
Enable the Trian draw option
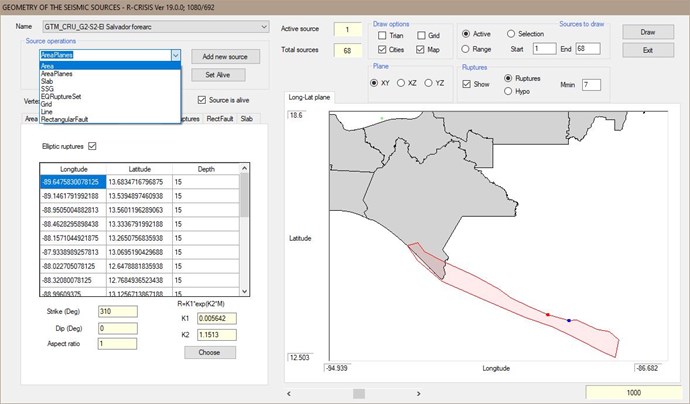(382, 35)
